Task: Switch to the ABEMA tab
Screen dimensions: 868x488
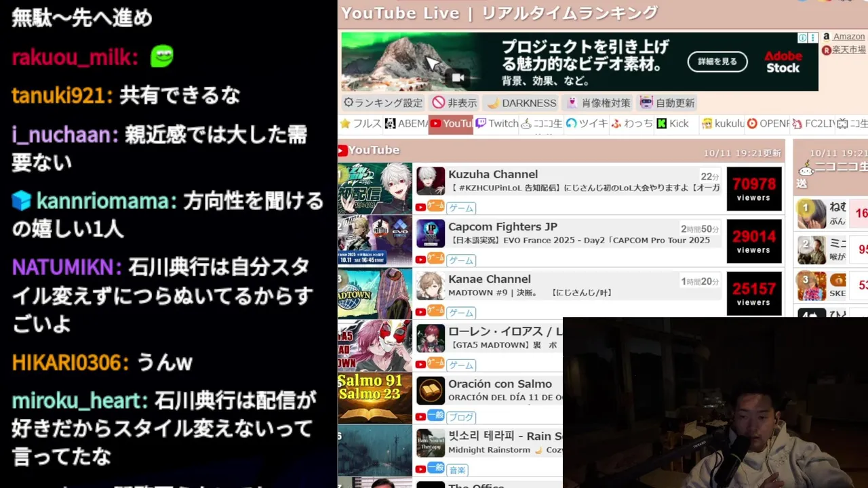Action: (406, 123)
